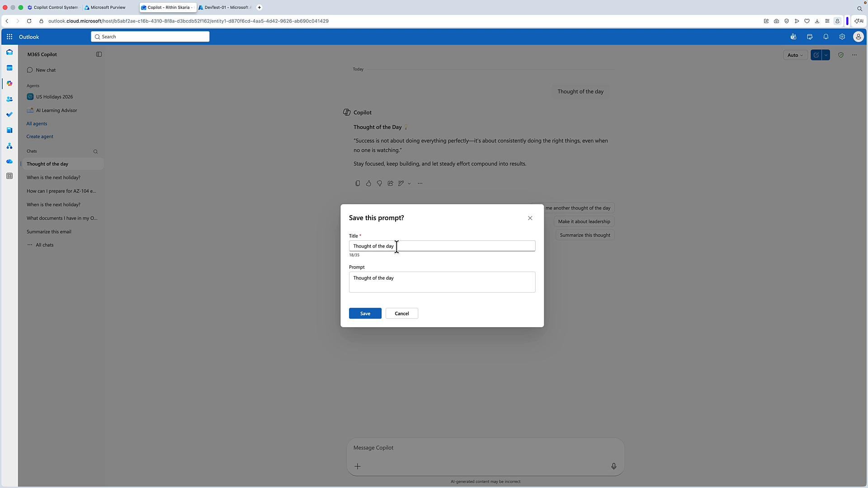This screenshot has height=488, width=868.
Task: Search chats using the magnifier icon
Action: click(x=95, y=152)
